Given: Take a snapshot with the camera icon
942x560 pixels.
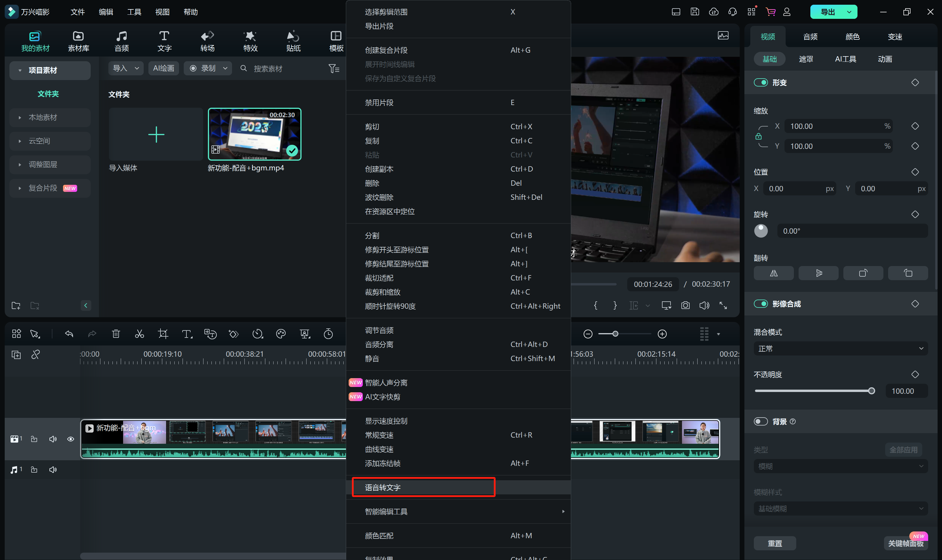Looking at the screenshot, I should click(x=685, y=305).
